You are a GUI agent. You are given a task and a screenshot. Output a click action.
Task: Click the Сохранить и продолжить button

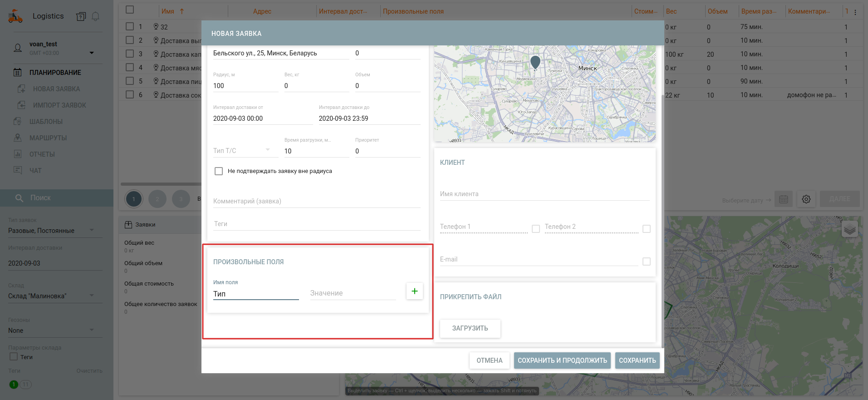click(562, 360)
